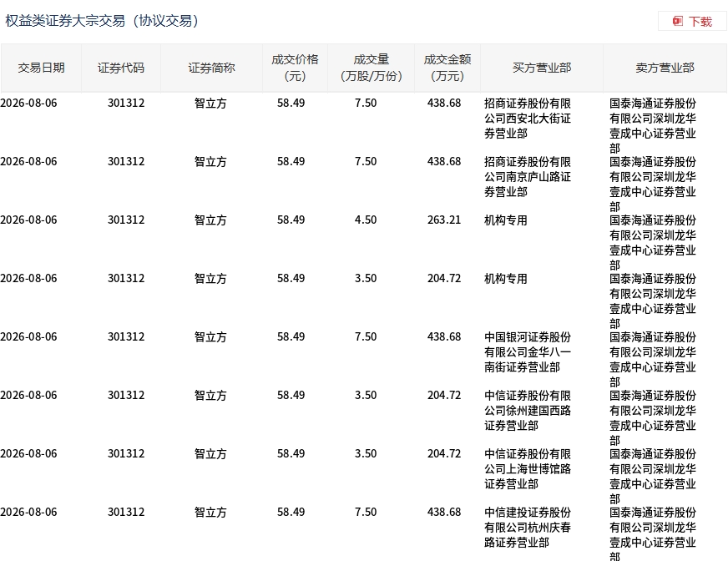This screenshot has width=728, height=561.
Task: Click the 证券代码 column header
Action: point(121,68)
